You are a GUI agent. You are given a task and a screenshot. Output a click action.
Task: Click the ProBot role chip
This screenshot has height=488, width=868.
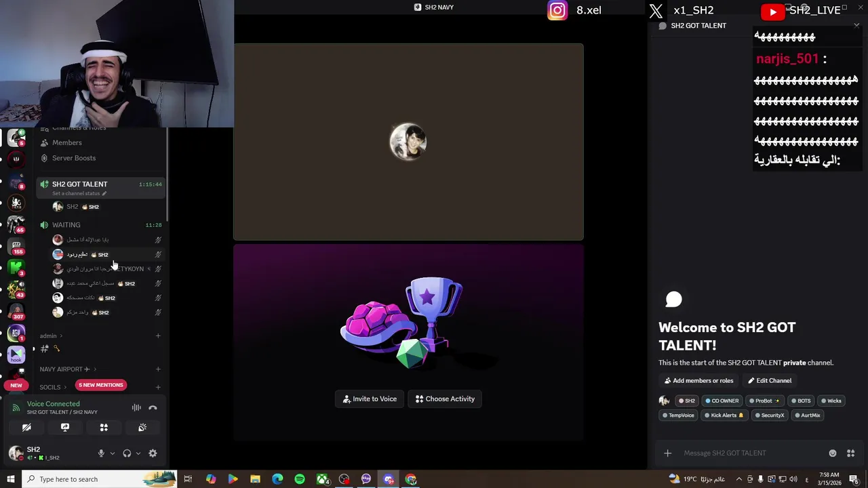764,401
